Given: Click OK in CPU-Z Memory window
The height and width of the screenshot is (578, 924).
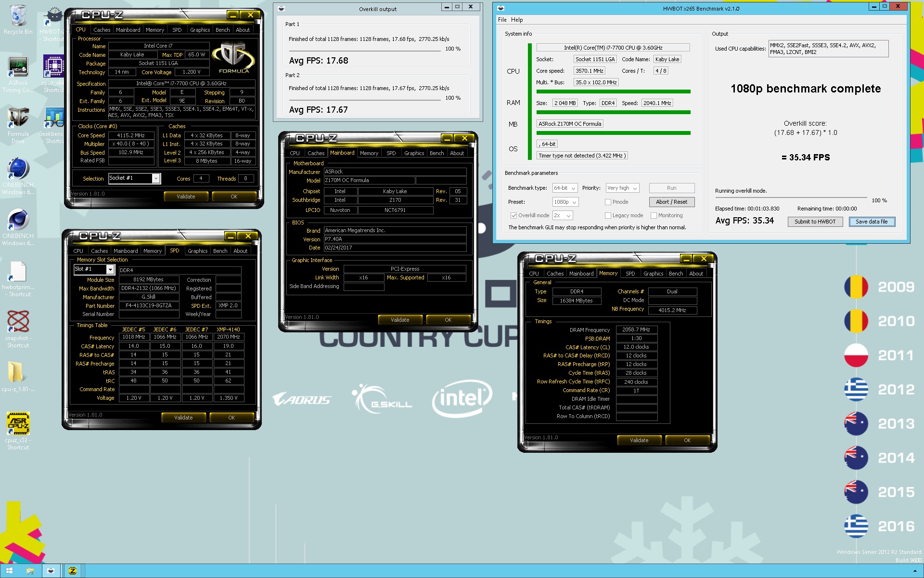Looking at the screenshot, I should click(687, 440).
